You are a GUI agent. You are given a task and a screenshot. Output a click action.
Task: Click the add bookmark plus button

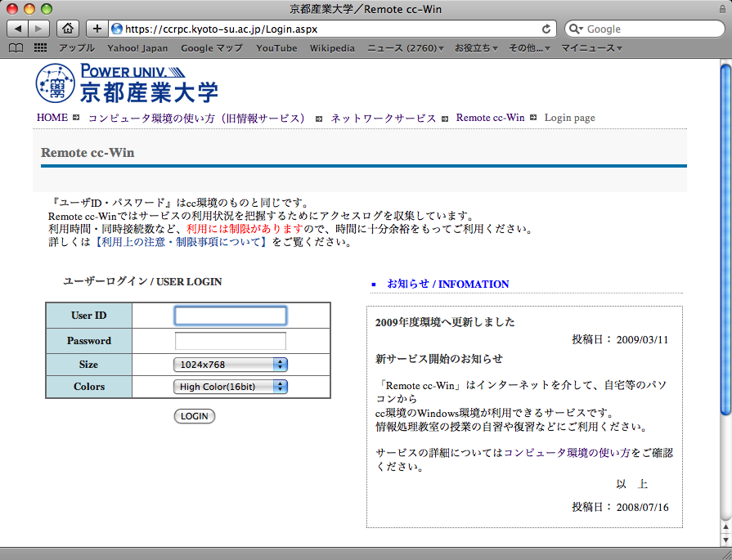click(x=97, y=29)
